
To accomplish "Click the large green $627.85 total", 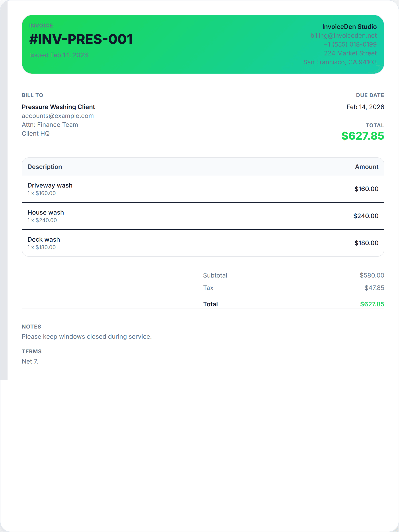I will (362, 136).
